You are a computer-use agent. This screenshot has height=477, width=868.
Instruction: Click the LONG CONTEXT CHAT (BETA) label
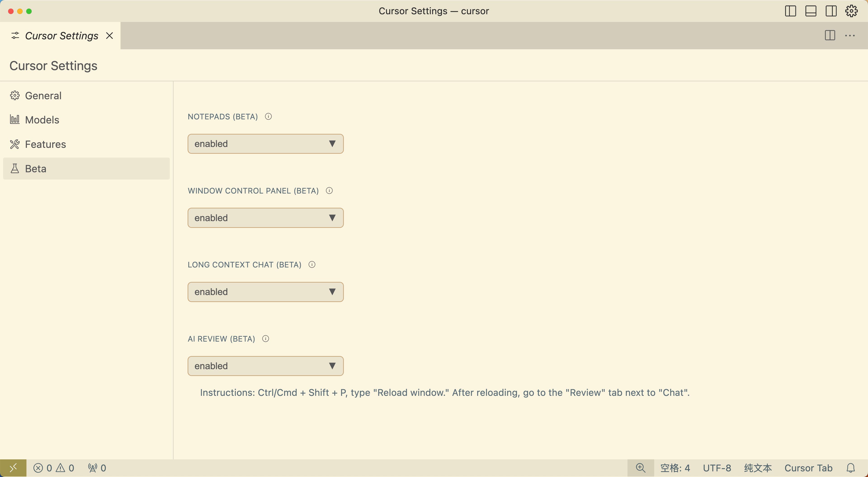coord(244,265)
